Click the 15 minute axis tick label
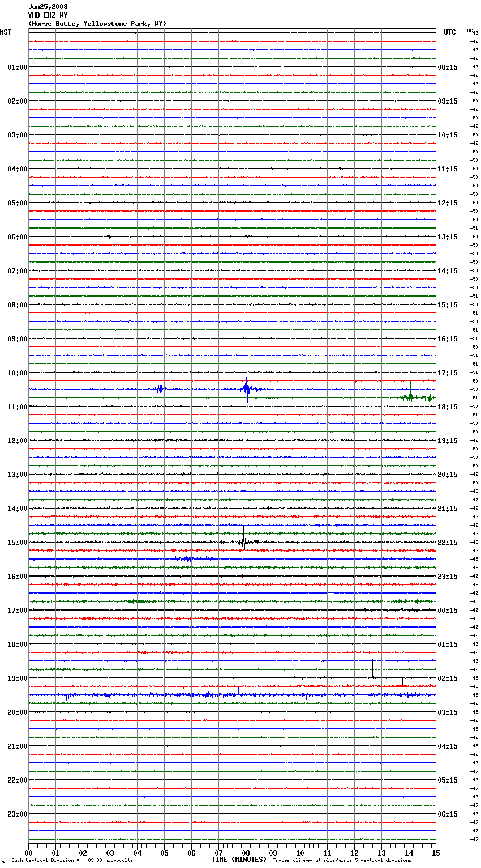The height and width of the screenshot is (868, 481). pos(436,853)
